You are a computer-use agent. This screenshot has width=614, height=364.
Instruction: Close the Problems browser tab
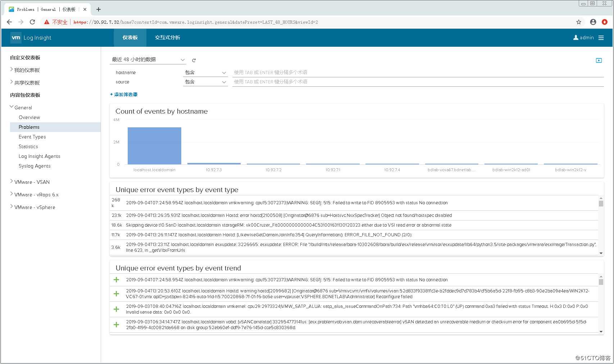pyautogui.click(x=85, y=9)
